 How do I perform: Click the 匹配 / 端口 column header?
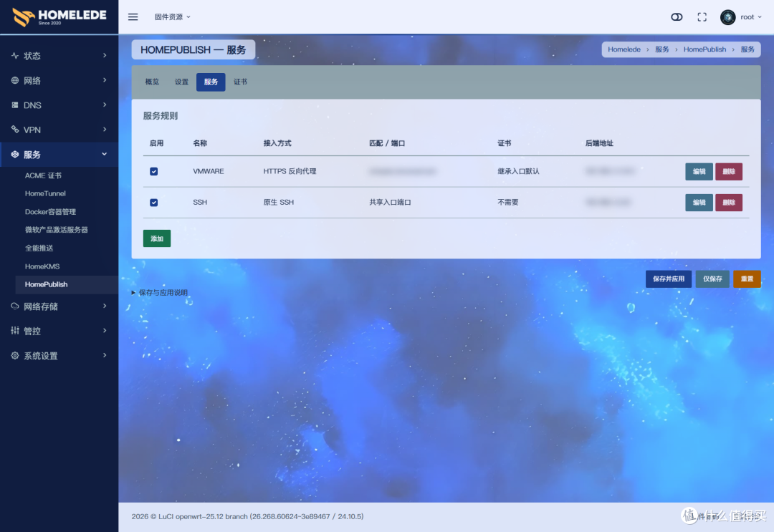pyautogui.click(x=387, y=143)
